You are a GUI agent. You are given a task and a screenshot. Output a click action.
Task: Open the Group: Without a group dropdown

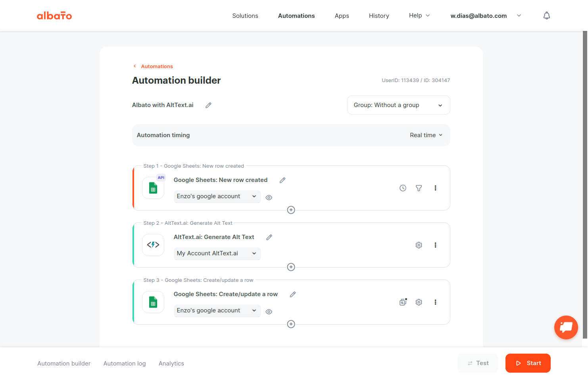click(x=398, y=105)
